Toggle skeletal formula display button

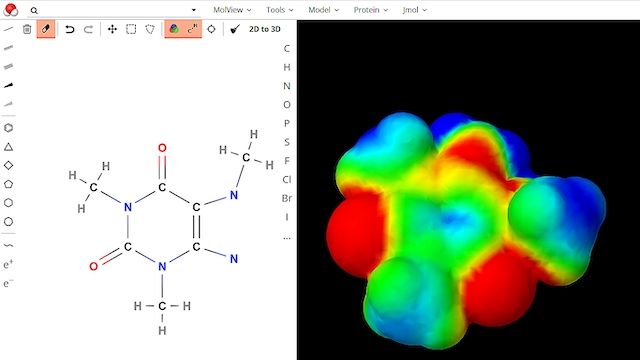192,29
